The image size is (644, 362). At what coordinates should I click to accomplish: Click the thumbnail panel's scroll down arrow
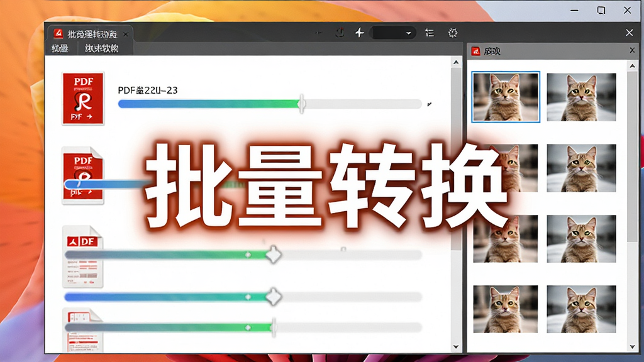(x=632, y=347)
